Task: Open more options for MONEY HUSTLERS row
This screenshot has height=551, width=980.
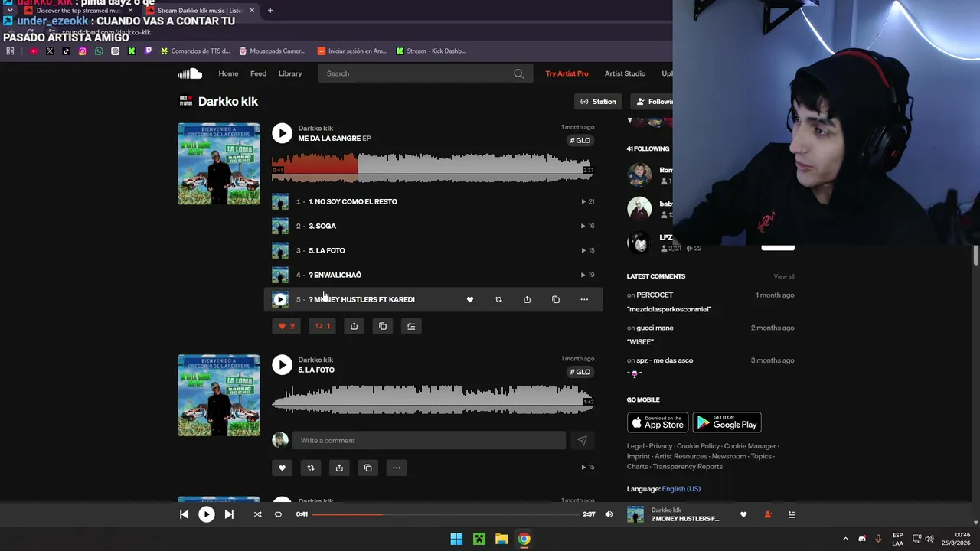Action: (x=584, y=299)
